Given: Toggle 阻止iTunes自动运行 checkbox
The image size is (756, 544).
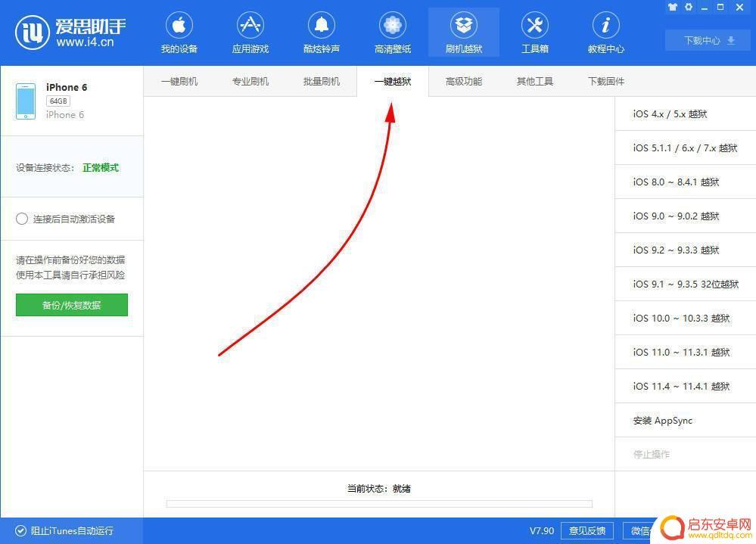Looking at the screenshot, I should (20, 530).
